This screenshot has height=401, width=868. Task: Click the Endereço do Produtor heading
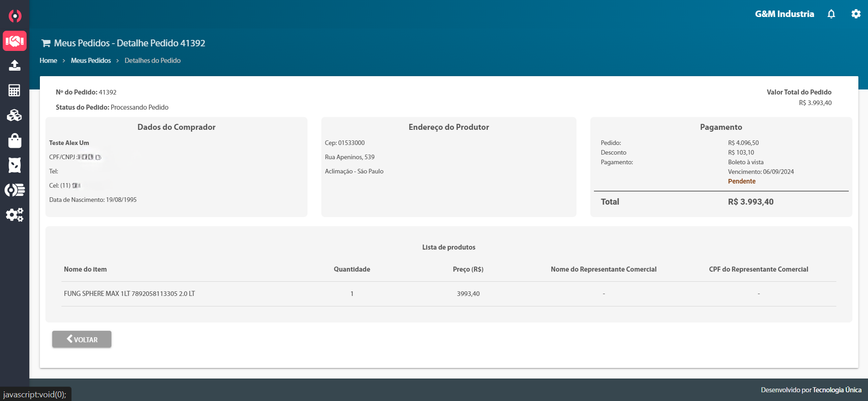click(449, 127)
